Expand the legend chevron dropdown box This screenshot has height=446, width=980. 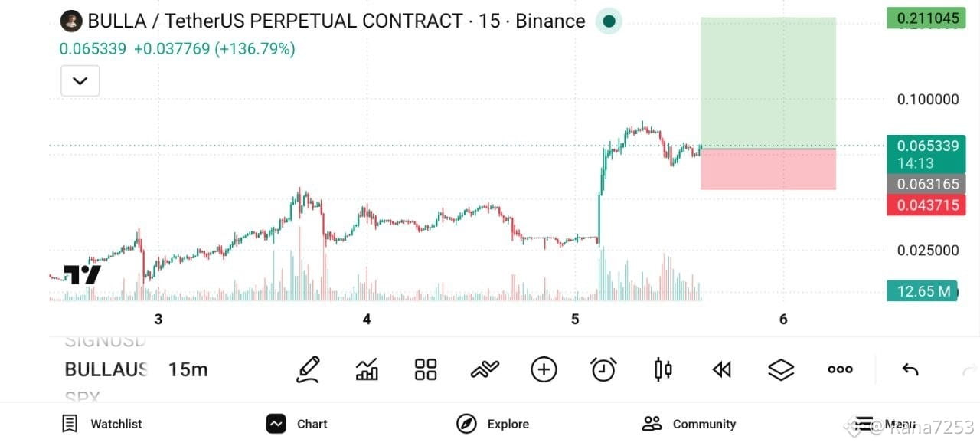[x=80, y=80]
